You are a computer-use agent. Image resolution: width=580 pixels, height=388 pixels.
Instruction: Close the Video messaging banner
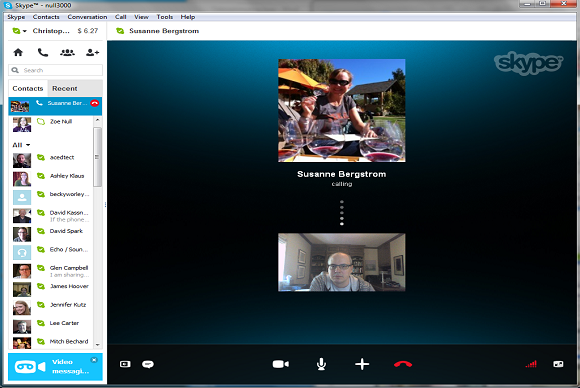click(94, 360)
